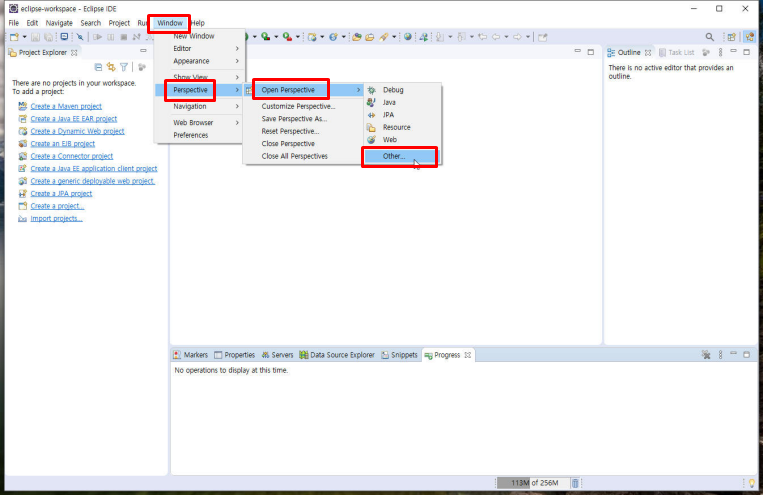
Task: Click the Open a Terminal toolbar icon
Action: point(64,37)
